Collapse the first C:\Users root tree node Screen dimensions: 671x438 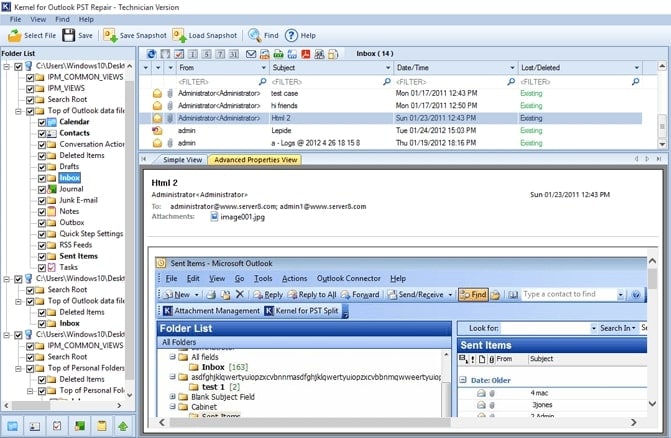(x=7, y=66)
